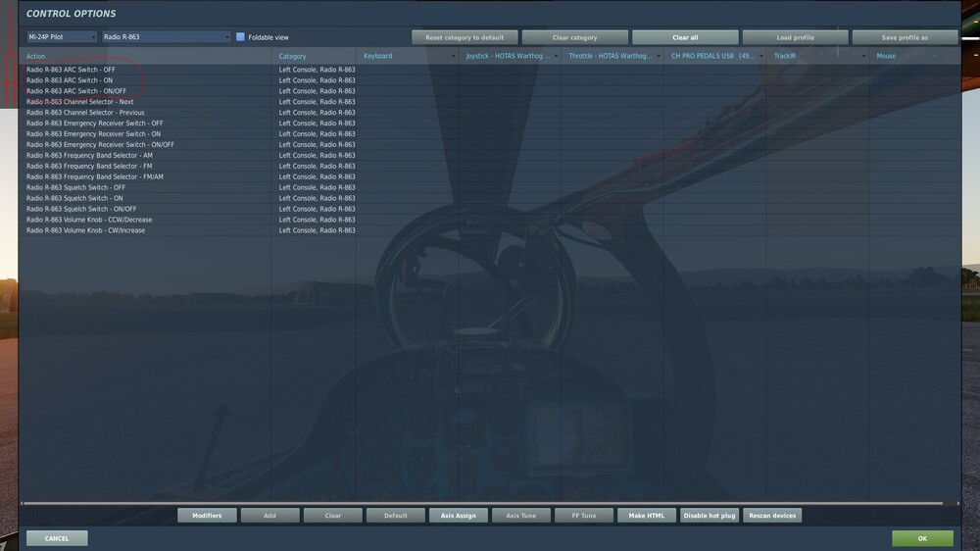The width and height of the screenshot is (980, 551).
Task: Click the bottom Clear button
Action: pyautogui.click(x=332, y=516)
